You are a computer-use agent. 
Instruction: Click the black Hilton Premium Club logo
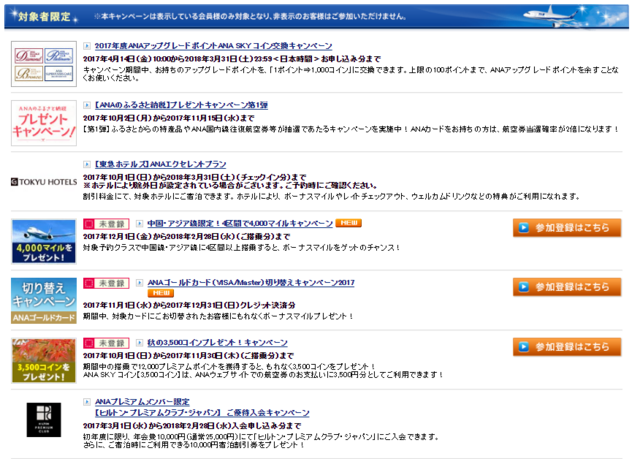[x=44, y=420]
